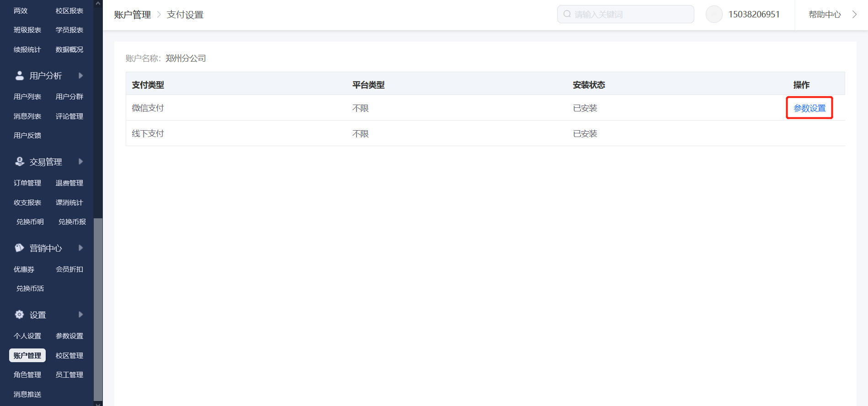This screenshot has height=406, width=868.
Task: Open 优惠券 under 营销中心
Action: click(x=24, y=269)
